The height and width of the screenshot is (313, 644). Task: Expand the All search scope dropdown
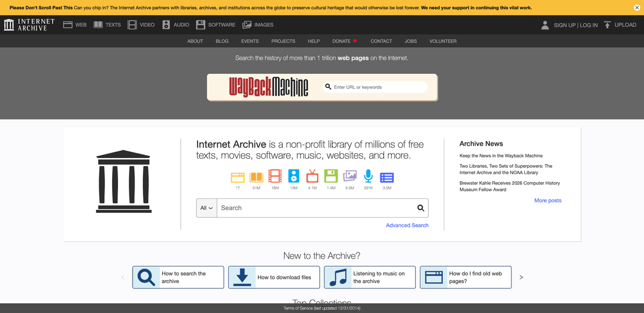(x=207, y=208)
